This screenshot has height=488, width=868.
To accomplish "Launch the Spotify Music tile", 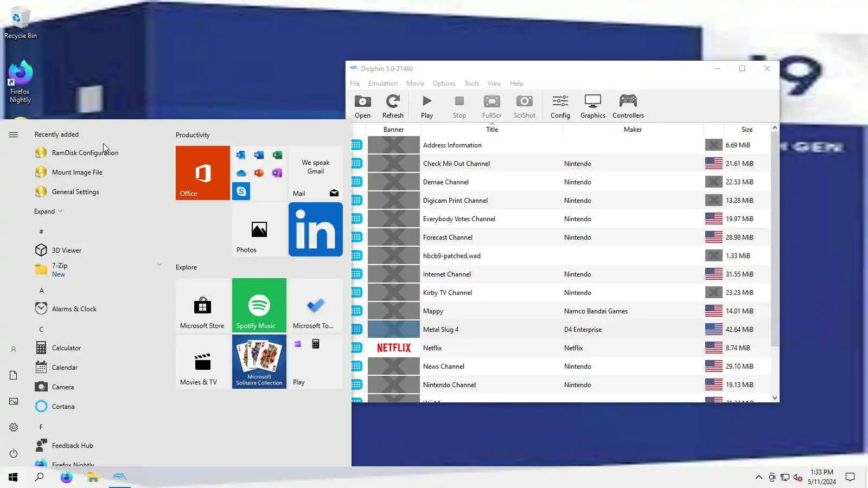I will tap(259, 305).
